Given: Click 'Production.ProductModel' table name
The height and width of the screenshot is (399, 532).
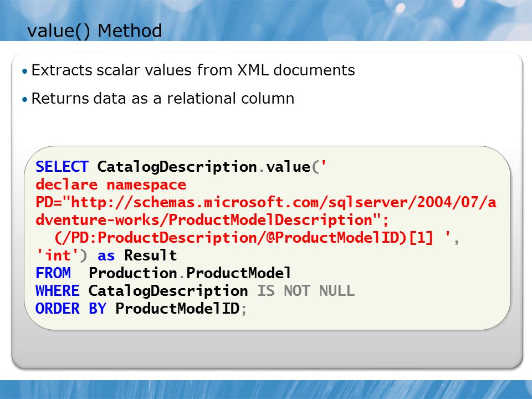Looking at the screenshot, I should point(190,273).
